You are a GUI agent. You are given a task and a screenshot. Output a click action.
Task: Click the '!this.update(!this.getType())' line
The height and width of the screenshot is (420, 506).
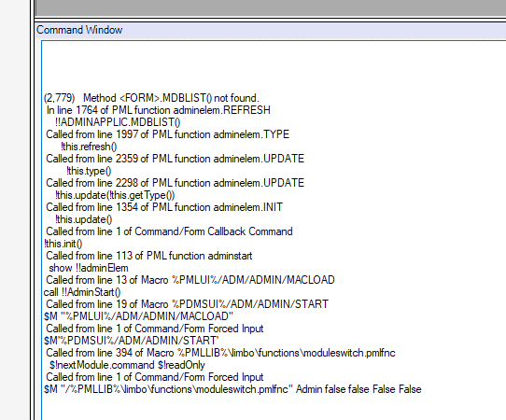(x=115, y=195)
